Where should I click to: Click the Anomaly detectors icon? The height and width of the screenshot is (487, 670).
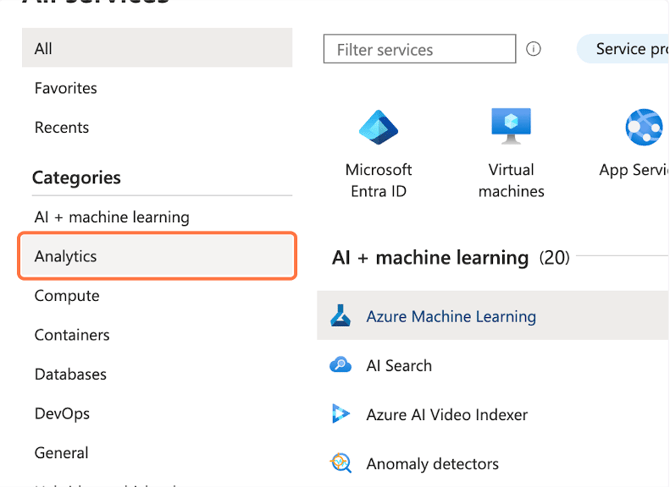click(x=341, y=463)
